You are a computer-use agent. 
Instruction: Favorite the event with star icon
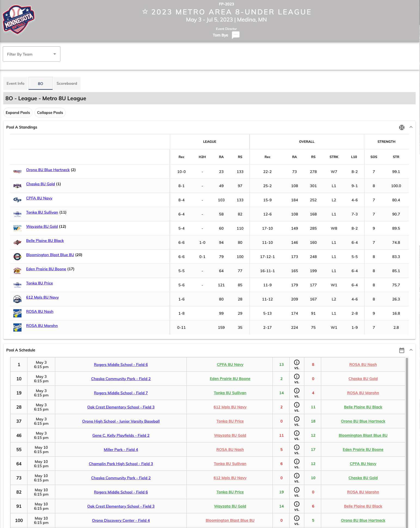pos(145,11)
